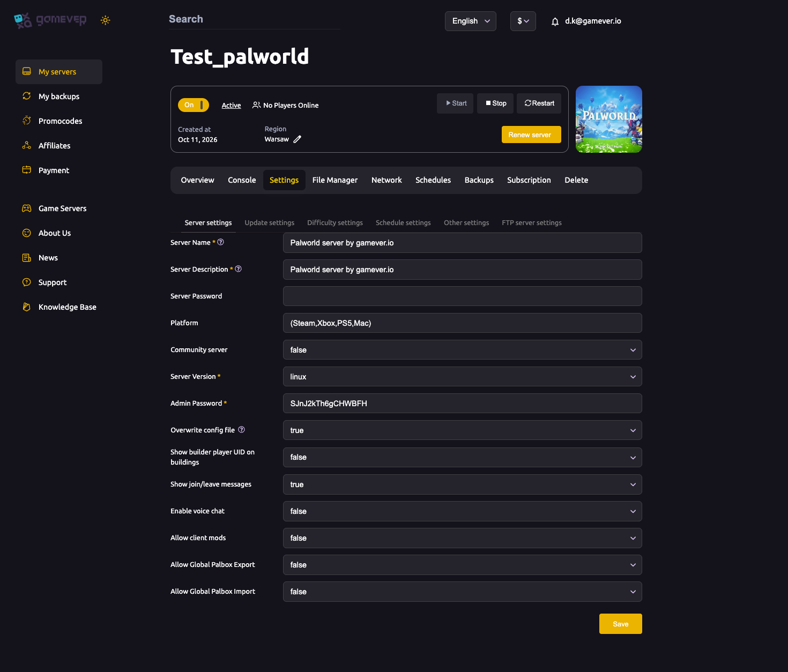Click the Game Servers controller icon

pos(27,208)
